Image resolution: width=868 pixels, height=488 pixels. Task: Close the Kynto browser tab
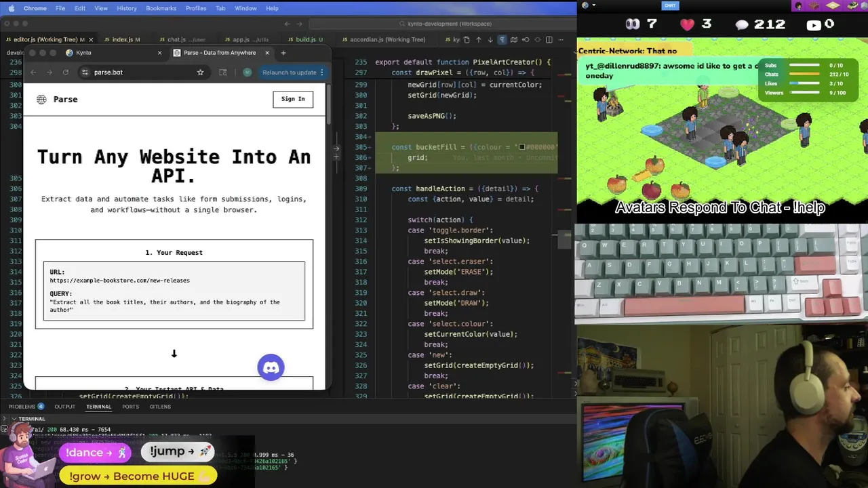[x=160, y=52]
